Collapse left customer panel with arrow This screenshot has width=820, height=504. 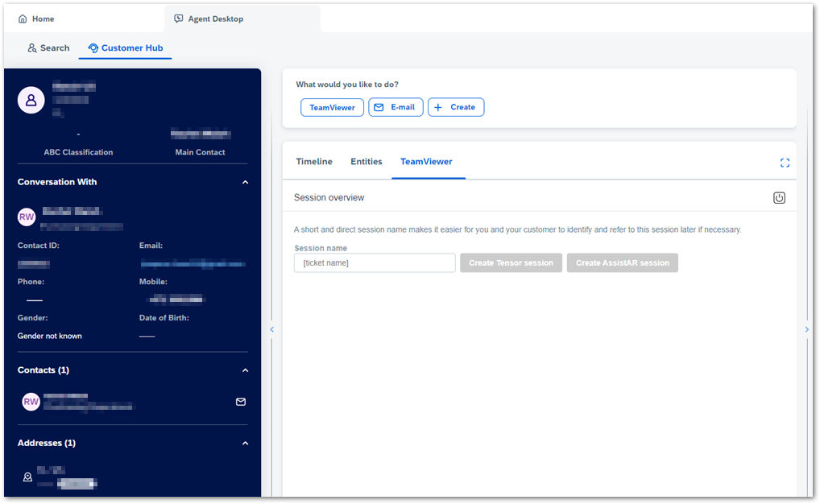[x=272, y=329]
